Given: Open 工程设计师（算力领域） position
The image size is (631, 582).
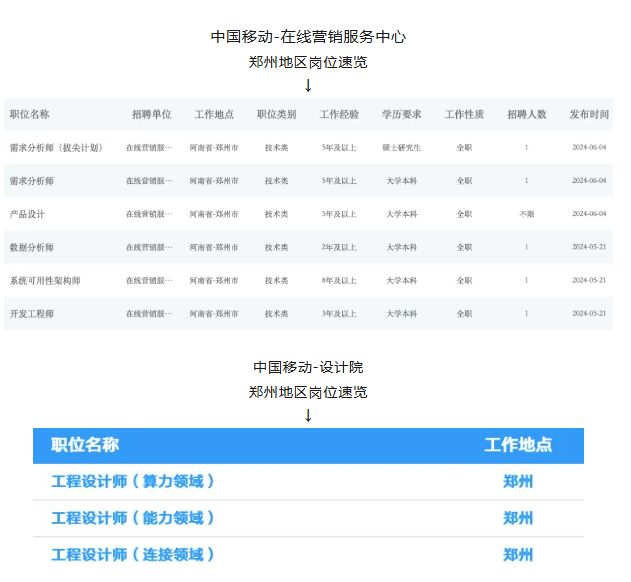Looking at the screenshot, I should 133,481.
